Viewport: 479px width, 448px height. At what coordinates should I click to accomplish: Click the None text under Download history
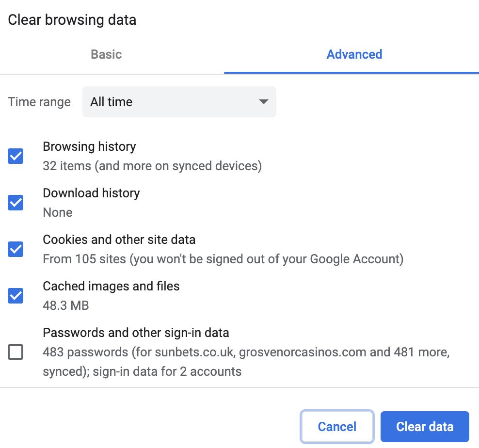coord(58,212)
